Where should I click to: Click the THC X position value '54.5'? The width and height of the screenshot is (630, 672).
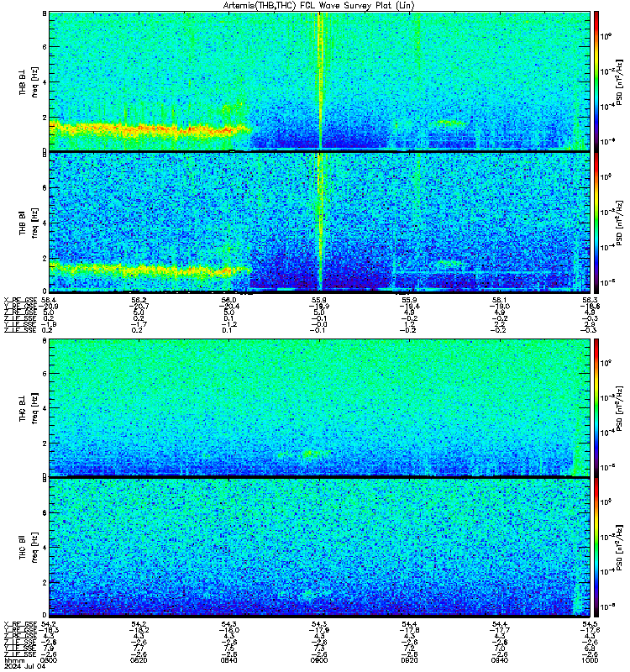(591, 624)
